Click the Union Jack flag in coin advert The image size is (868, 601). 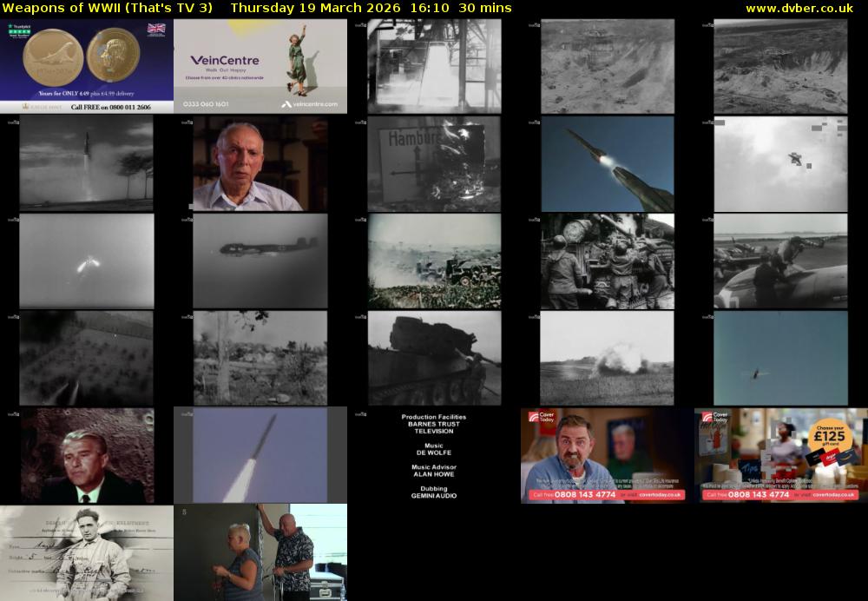156,29
